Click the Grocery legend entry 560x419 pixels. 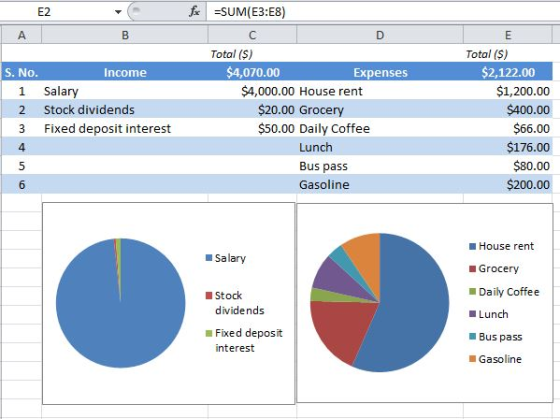494,269
